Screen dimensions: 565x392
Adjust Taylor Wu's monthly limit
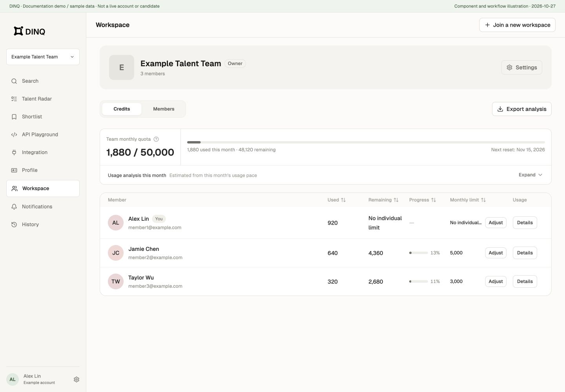496,281
